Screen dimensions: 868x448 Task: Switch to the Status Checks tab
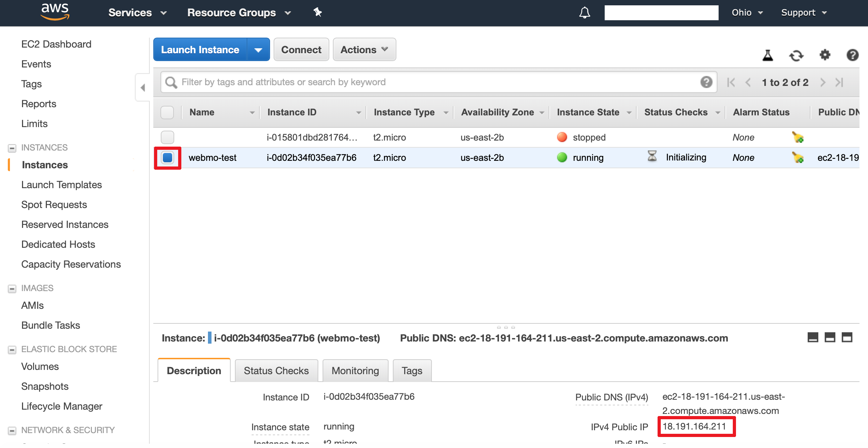(x=276, y=371)
